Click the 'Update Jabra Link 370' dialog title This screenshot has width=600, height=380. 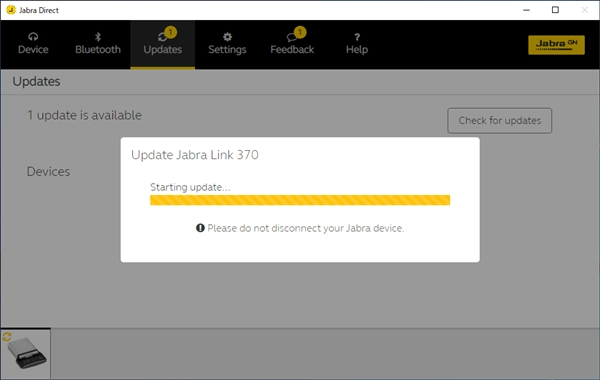click(195, 155)
